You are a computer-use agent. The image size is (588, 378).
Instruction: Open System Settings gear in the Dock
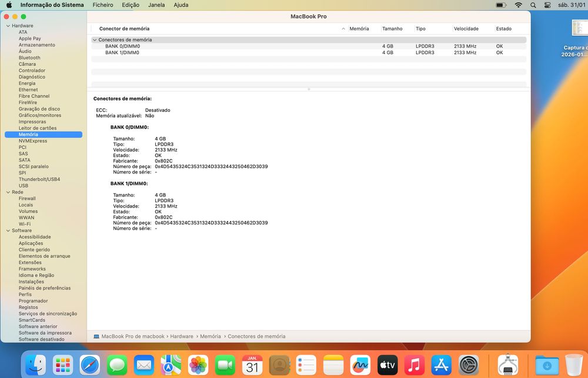click(469, 364)
